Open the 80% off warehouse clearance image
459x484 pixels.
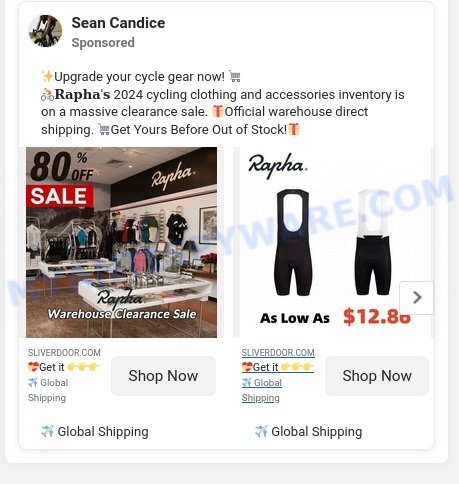click(x=121, y=242)
